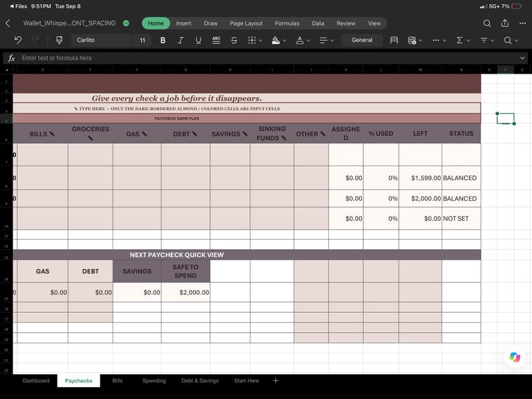Toggle italic formatting

180,40
